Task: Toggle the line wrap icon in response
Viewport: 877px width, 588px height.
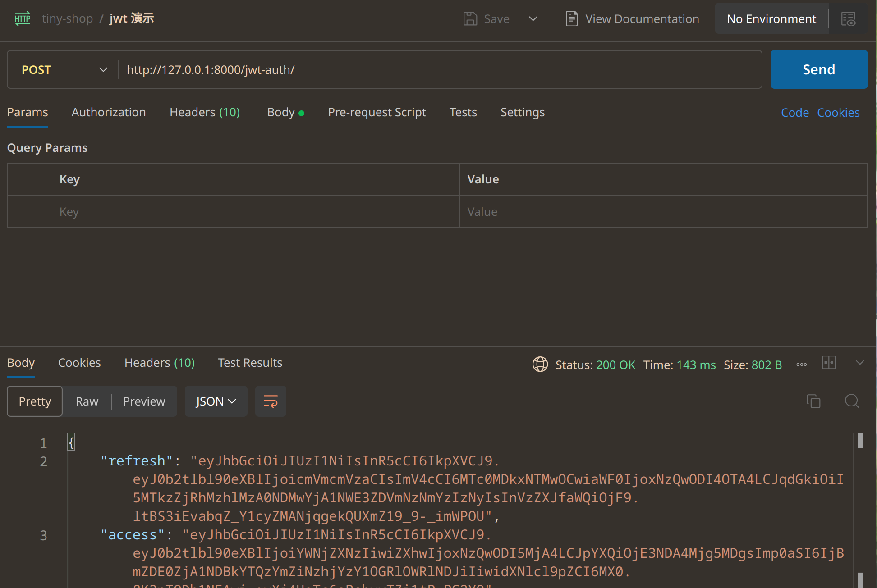Action: (x=271, y=401)
